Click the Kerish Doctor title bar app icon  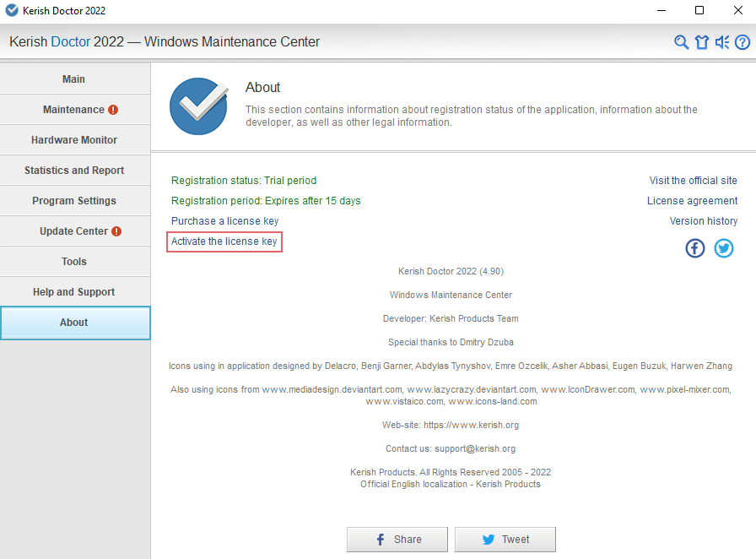tap(12, 10)
